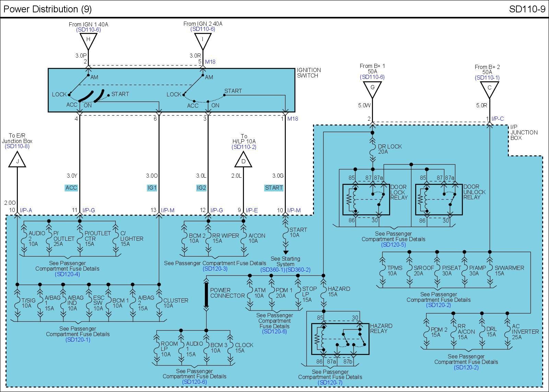This screenshot has height=392, width=549.
Task: Click the Door Unlock Relay symbol
Action: [x=439, y=200]
